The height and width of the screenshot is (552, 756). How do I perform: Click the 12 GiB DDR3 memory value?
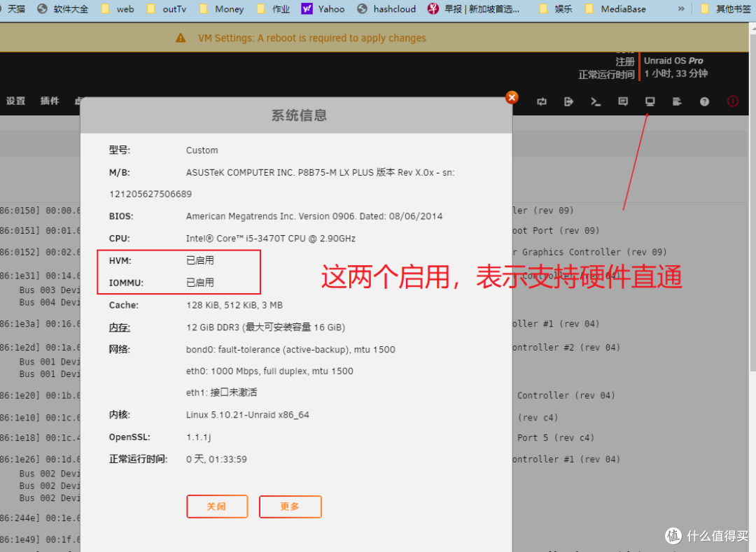pos(265,327)
